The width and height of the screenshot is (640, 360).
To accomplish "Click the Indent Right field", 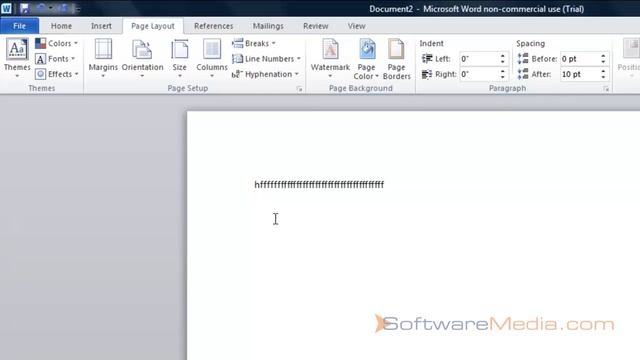I will coord(479,74).
